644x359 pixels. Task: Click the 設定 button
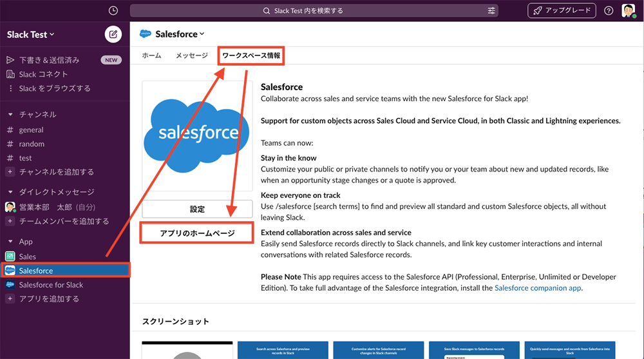click(197, 209)
